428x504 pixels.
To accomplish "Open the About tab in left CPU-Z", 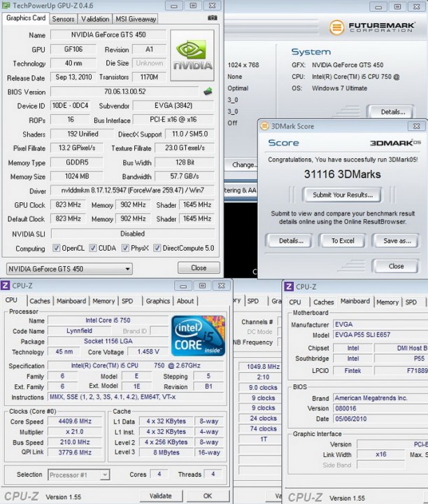I will click(x=185, y=301).
